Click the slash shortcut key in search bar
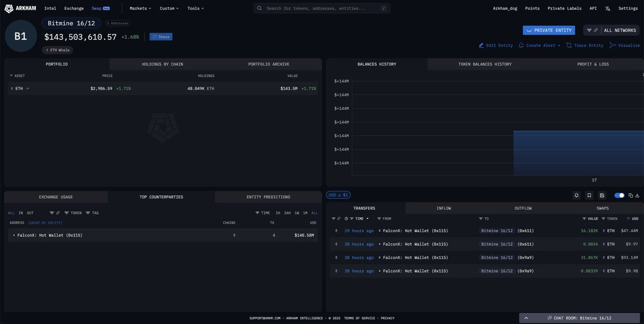Image resolution: width=644 pixels, height=324 pixels. click(383, 9)
